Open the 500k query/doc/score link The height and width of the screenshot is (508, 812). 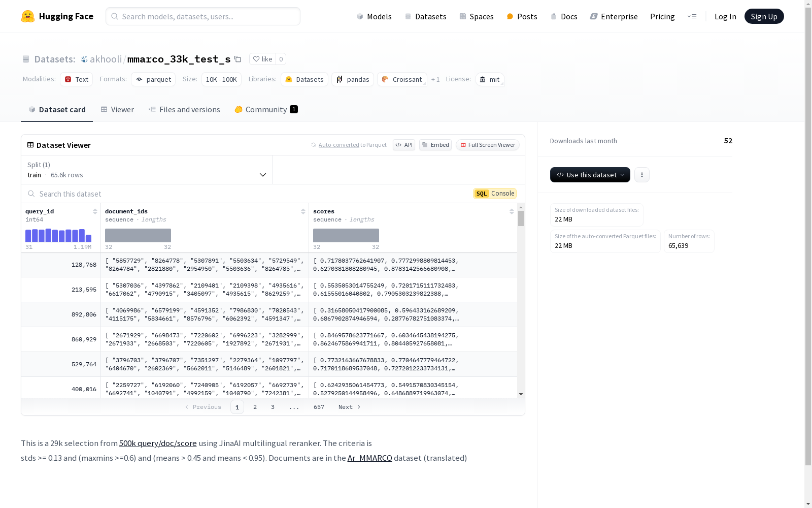click(158, 443)
